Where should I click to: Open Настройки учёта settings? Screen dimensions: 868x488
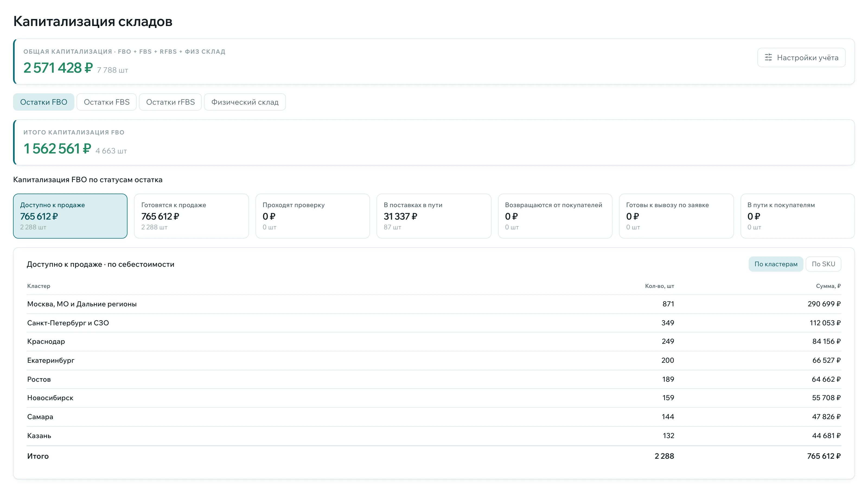[801, 57]
